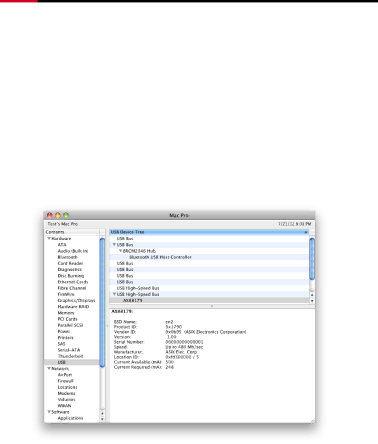Image resolution: width=378 pixels, height=444 pixels.
Task: Select Applications under Software
Action: [x=70, y=418]
